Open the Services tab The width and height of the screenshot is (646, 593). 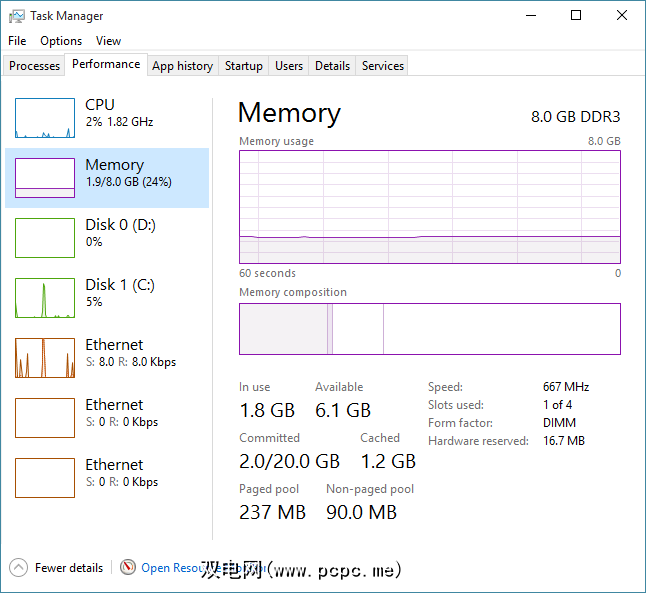(x=383, y=66)
